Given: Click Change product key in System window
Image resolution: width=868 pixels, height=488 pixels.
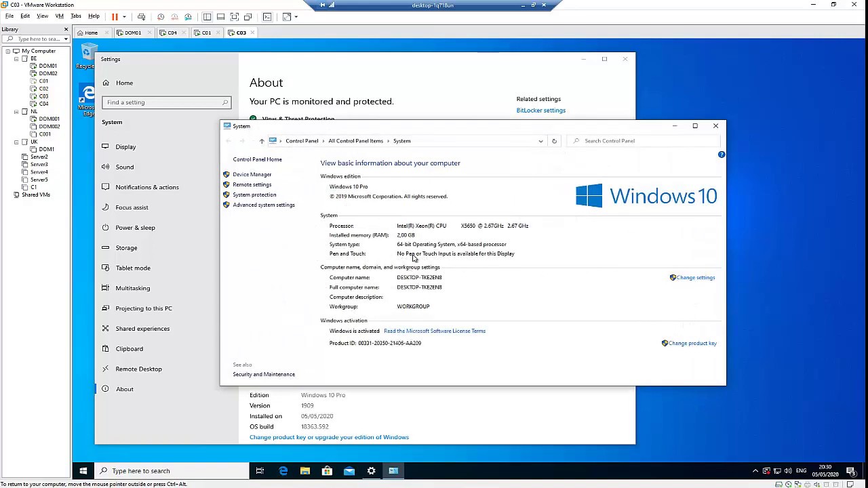Looking at the screenshot, I should tap(692, 343).
